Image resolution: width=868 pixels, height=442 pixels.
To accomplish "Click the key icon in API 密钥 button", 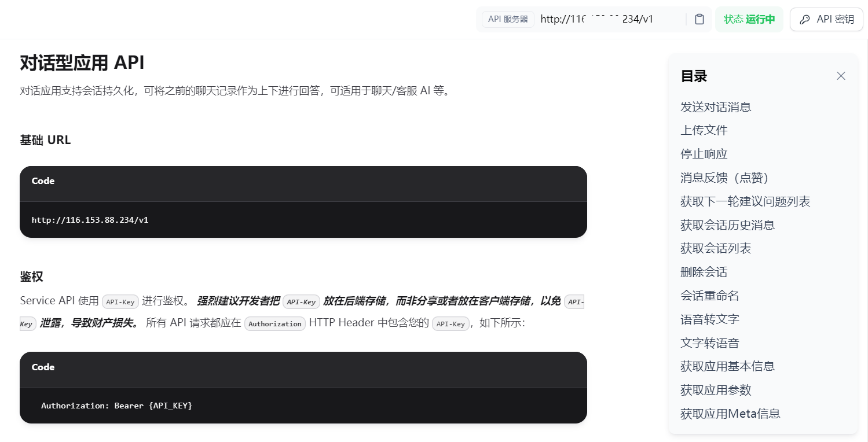I will tap(804, 19).
